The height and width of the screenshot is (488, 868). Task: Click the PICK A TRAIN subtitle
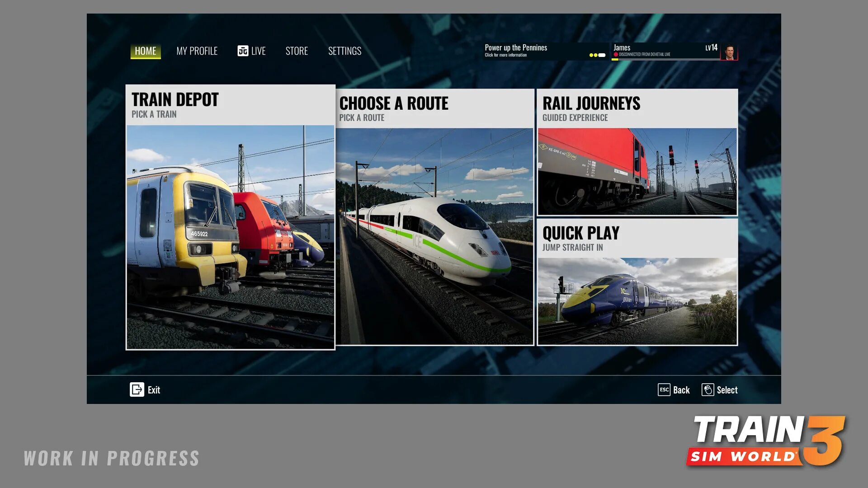(x=154, y=114)
